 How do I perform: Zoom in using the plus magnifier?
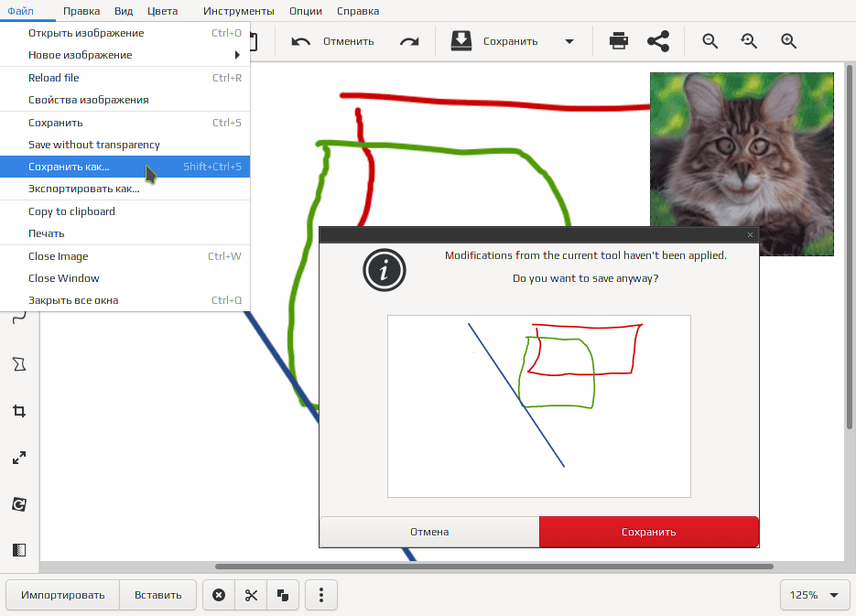pos(789,41)
